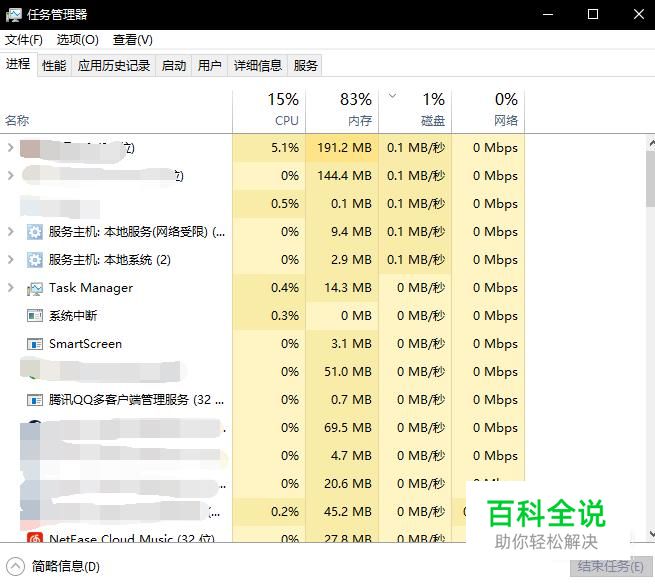Image resolution: width=655 pixels, height=585 pixels.
Task: Sort by the 内存 column header
Action: click(342, 111)
